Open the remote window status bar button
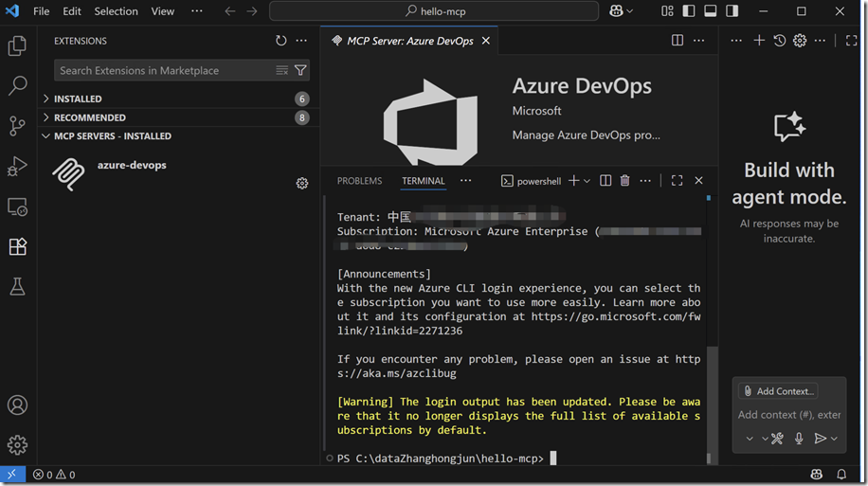Image resolution: width=868 pixels, height=486 pixels. pyautogui.click(x=12, y=475)
